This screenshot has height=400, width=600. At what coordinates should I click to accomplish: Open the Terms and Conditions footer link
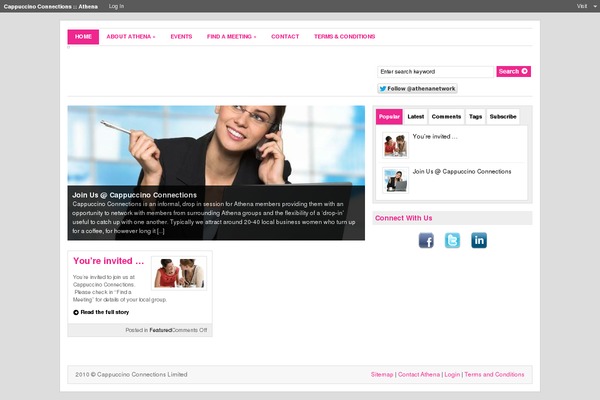click(494, 374)
